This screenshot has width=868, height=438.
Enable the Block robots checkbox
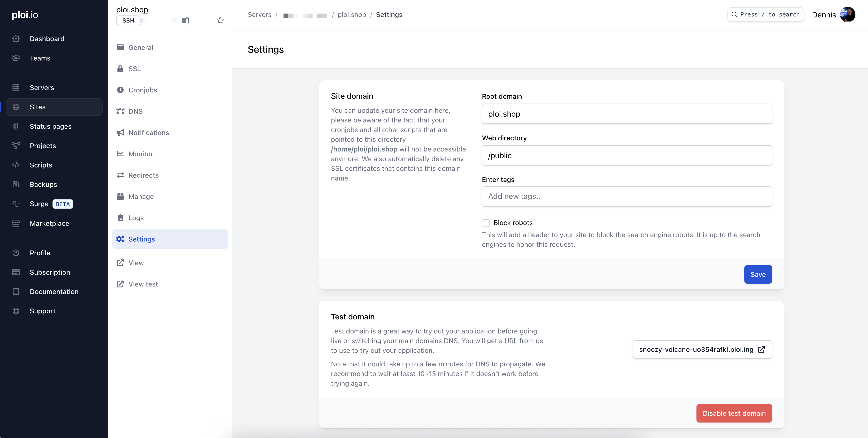pyautogui.click(x=486, y=223)
